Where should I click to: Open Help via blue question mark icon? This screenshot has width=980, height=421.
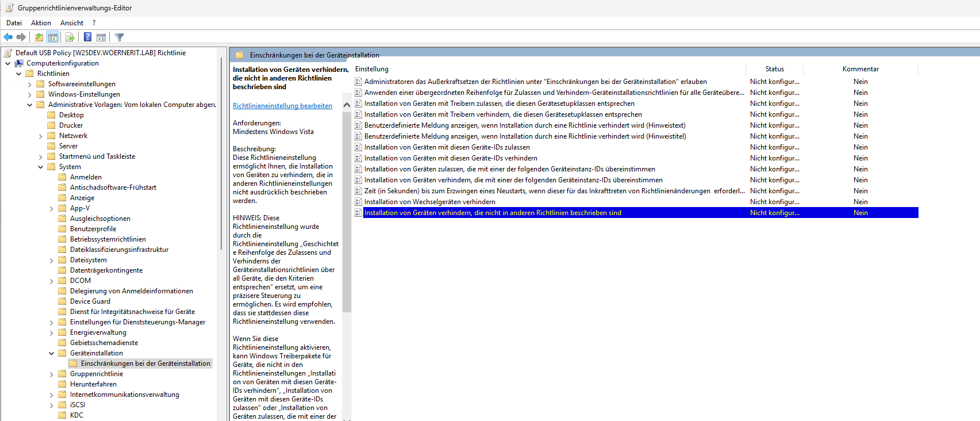[x=87, y=37]
